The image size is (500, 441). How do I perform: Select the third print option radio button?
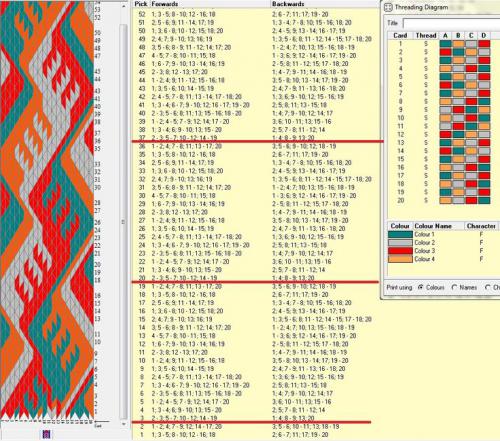[x=488, y=287]
